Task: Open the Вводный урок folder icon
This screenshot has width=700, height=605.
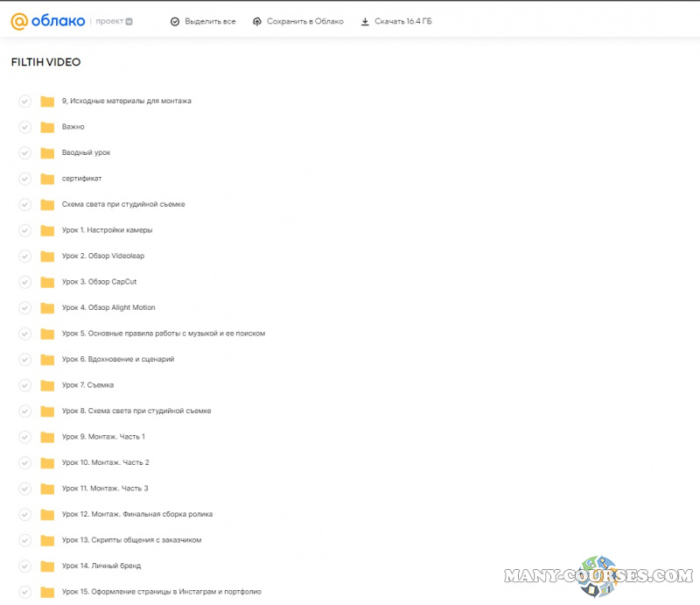Action: [x=47, y=153]
